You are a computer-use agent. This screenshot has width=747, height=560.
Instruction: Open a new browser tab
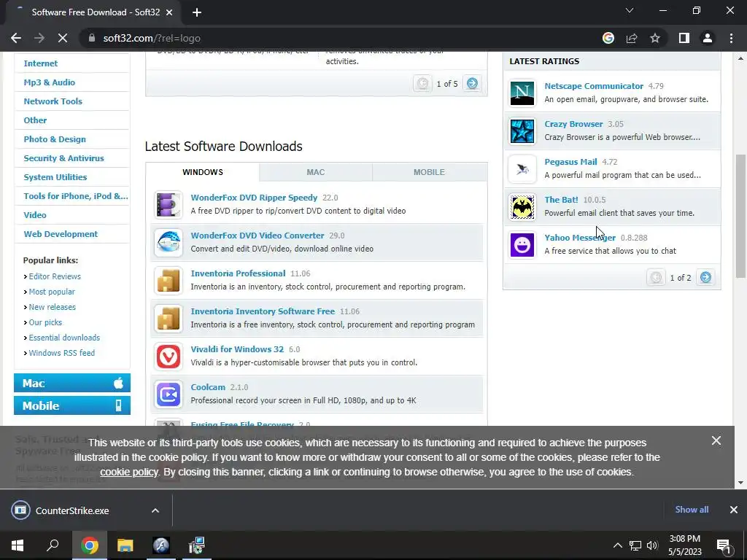pyautogui.click(x=197, y=12)
